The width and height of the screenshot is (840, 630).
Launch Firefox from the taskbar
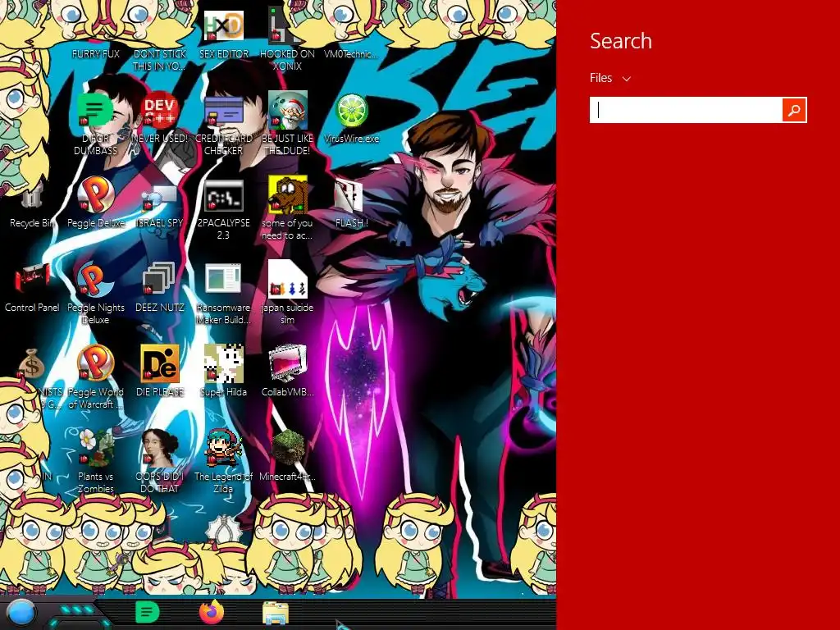click(x=212, y=612)
